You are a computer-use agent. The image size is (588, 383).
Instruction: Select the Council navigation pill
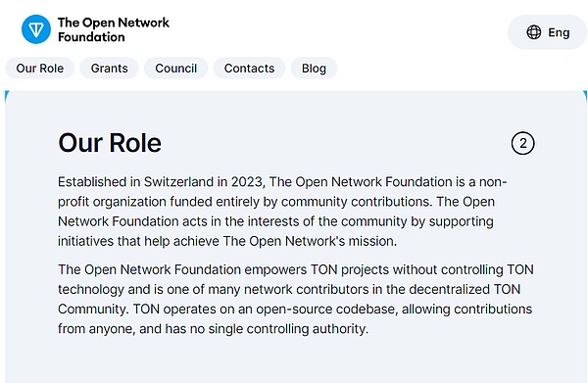click(x=175, y=69)
